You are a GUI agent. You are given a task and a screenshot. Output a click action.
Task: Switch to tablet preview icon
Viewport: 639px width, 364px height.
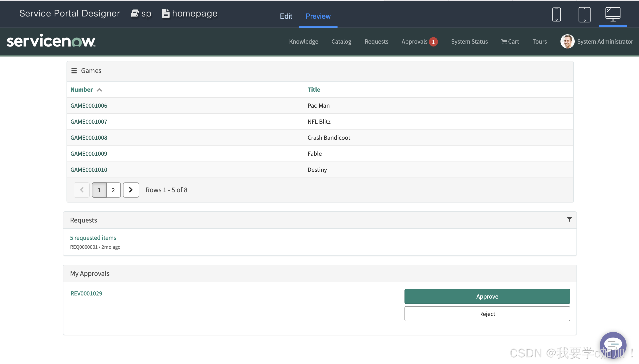tap(584, 14)
